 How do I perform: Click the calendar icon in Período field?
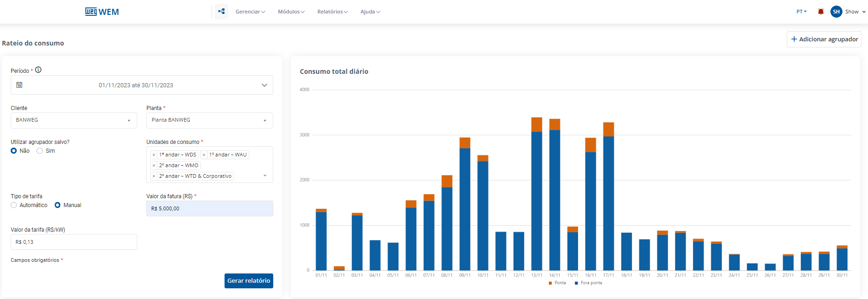pyautogui.click(x=19, y=85)
